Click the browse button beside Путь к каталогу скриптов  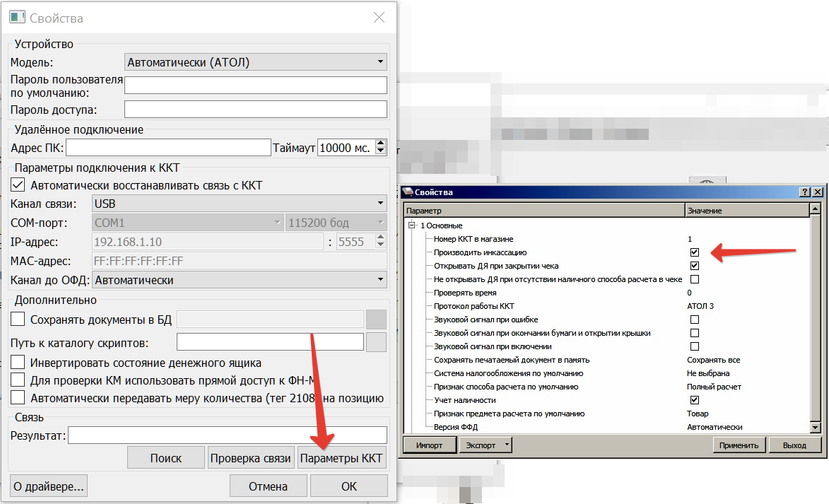(377, 342)
